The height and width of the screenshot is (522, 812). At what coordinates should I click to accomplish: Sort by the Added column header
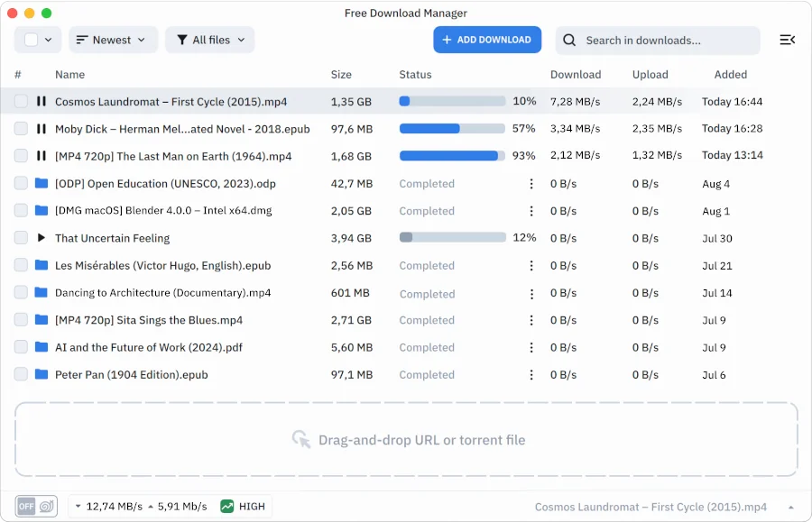pyautogui.click(x=730, y=75)
